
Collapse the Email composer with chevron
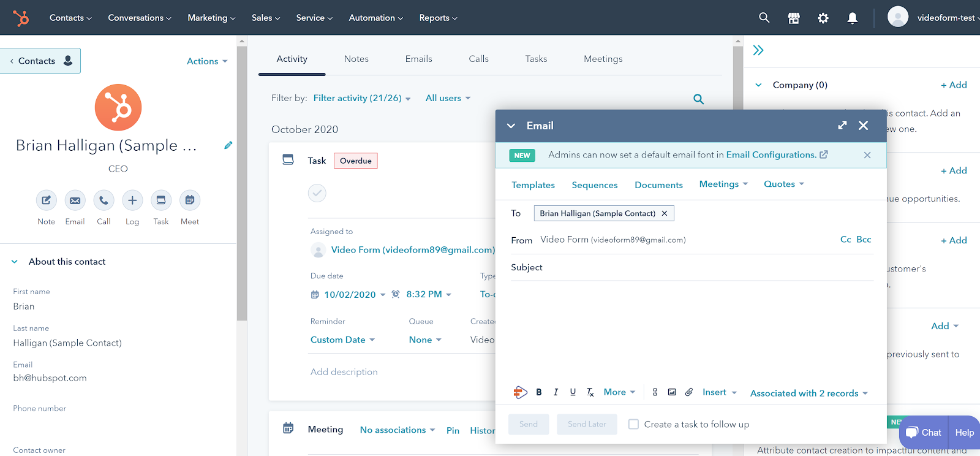pos(511,126)
